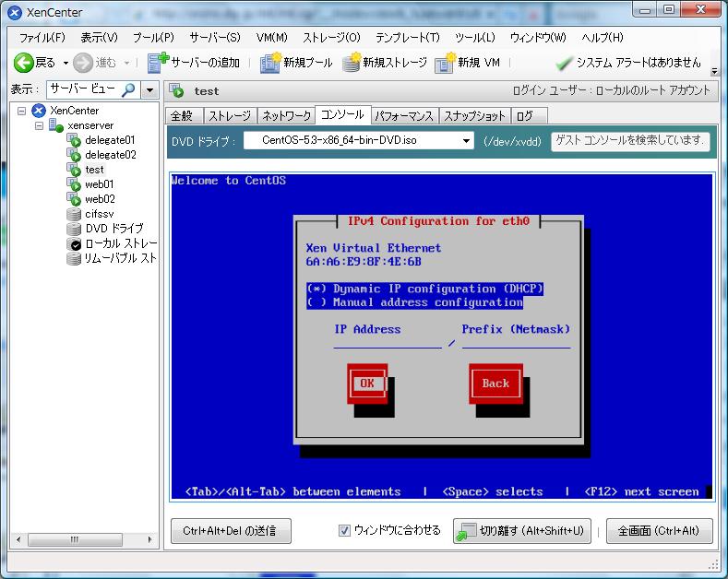Image resolution: width=728 pixels, height=579 pixels.
Task: Click the search magnifier icon in view box
Action: tap(128, 89)
